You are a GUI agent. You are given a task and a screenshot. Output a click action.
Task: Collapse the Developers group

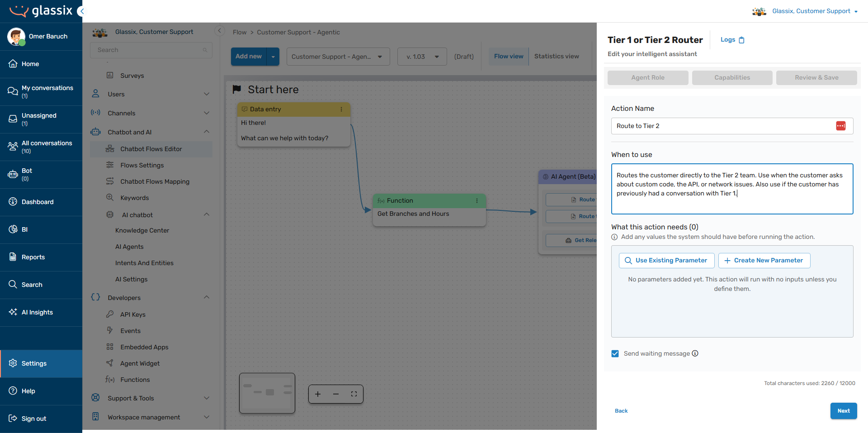[x=151, y=298]
